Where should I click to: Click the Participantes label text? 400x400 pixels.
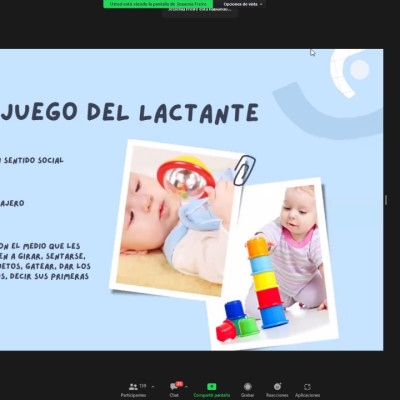point(133,395)
